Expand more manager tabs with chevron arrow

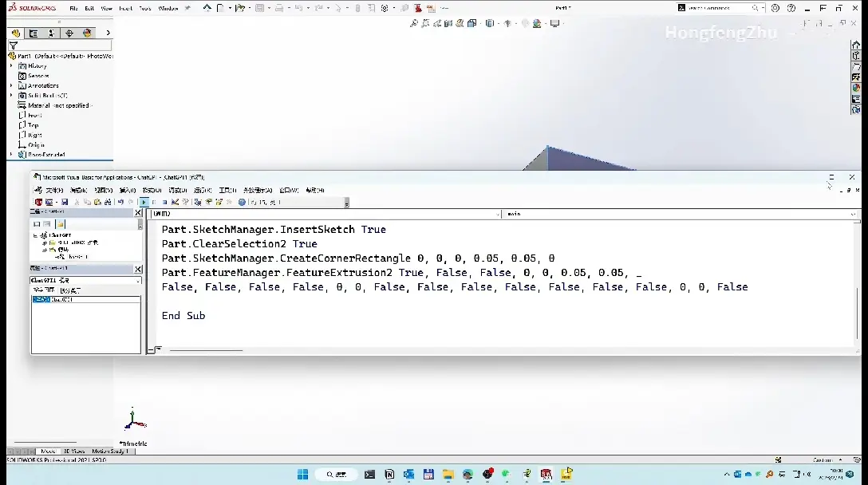pyautogui.click(x=108, y=34)
